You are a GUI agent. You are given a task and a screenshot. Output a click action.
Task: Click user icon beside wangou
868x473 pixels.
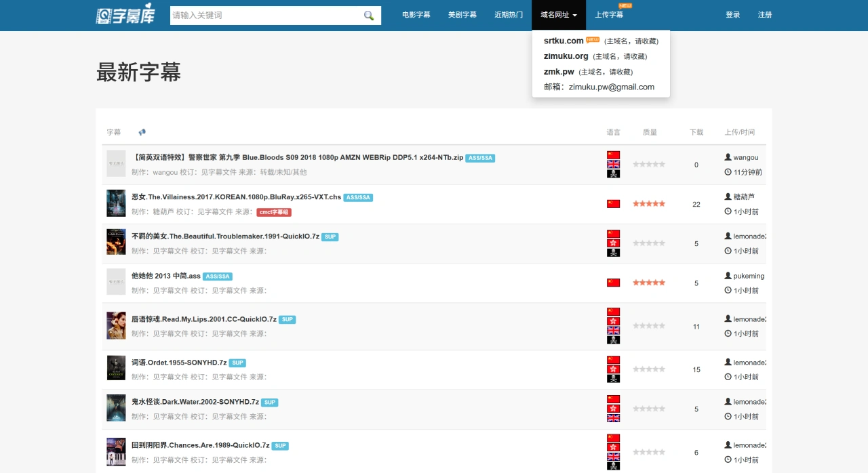728,157
